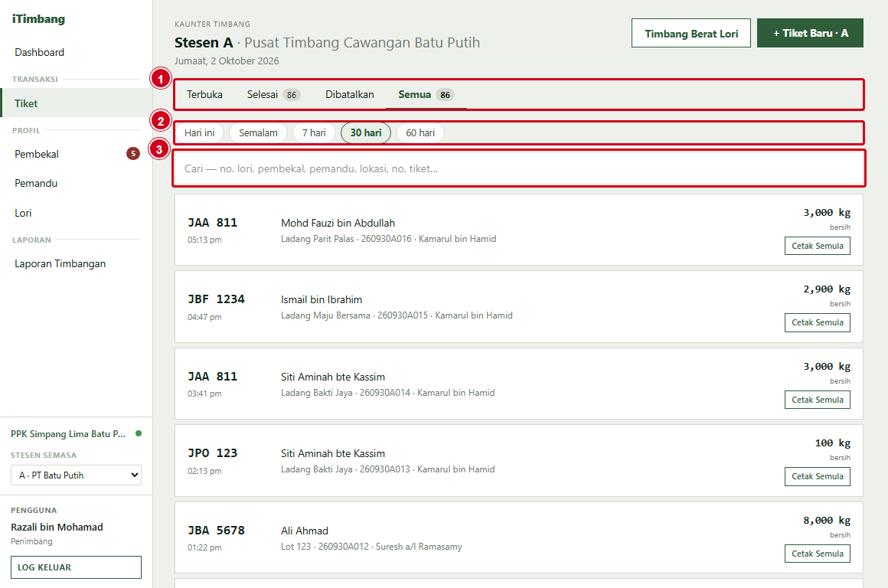Click supplier name Mohd Fauzi bin Abdullah
The image size is (888, 588).
point(338,224)
